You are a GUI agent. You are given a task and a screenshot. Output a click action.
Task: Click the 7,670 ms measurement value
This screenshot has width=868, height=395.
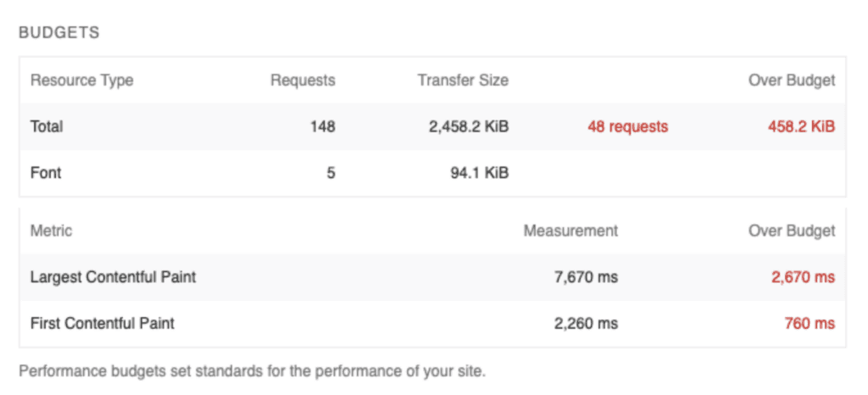[585, 277]
